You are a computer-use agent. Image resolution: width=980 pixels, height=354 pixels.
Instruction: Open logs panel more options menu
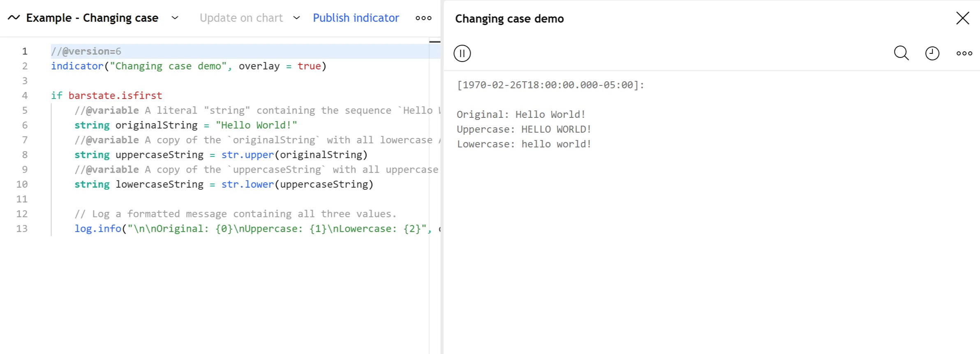964,53
